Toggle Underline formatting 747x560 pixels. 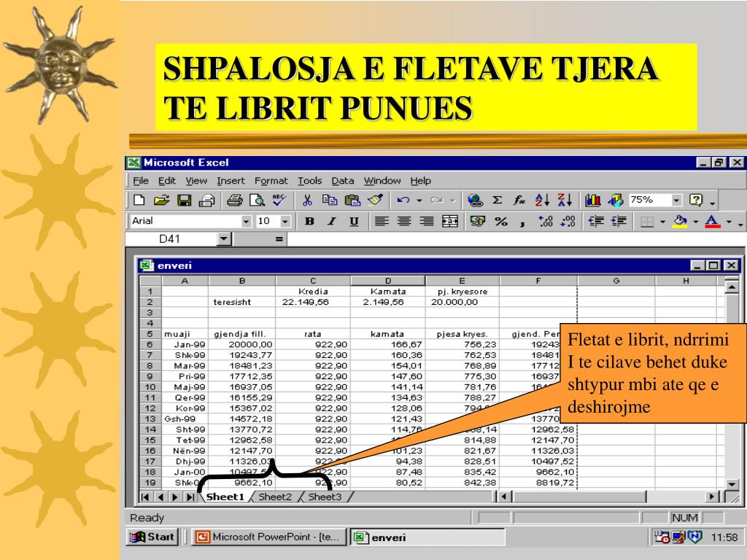point(354,221)
